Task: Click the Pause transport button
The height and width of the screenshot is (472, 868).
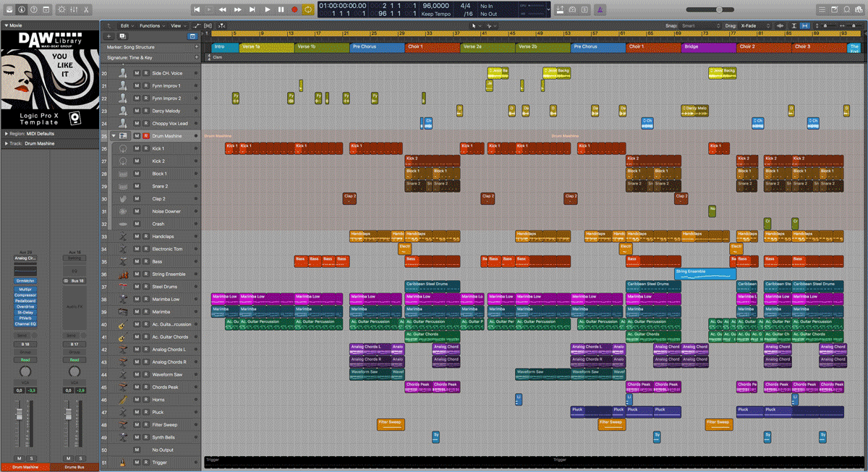Action: coord(281,9)
